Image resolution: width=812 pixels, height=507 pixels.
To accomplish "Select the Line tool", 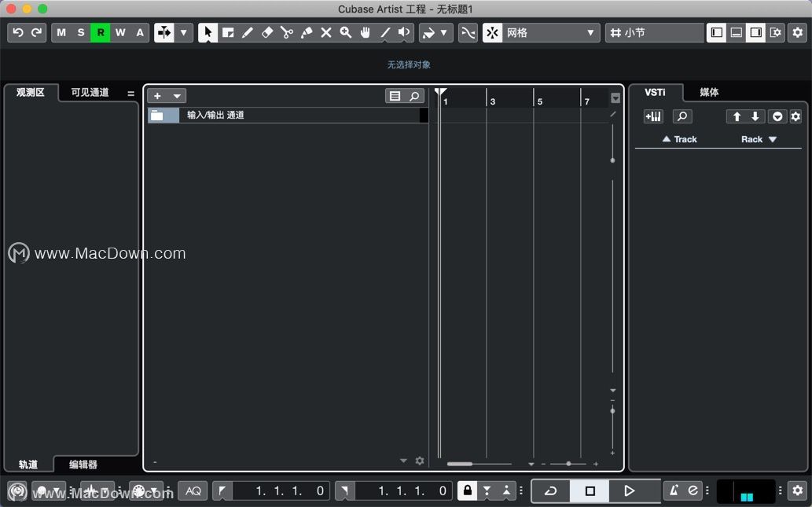I will pos(384,33).
